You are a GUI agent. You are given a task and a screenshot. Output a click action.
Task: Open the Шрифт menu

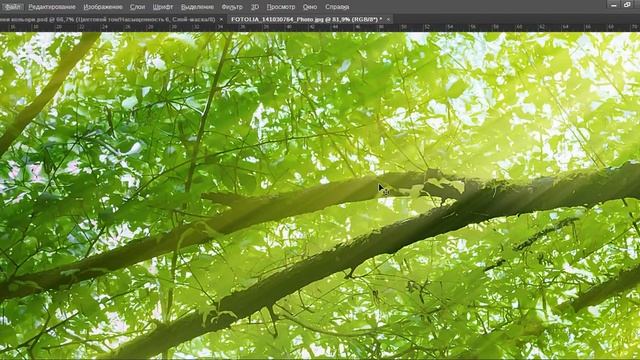click(x=162, y=7)
